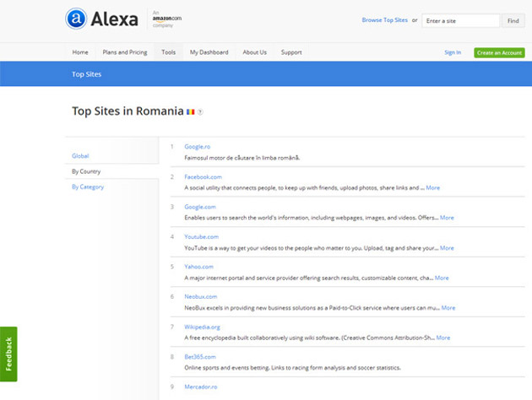Open the Google.ro site link

pos(197,147)
